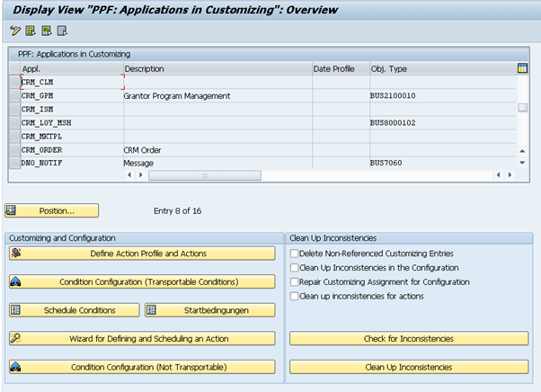The height and width of the screenshot is (392, 541).
Task: Click the Position... button
Action: 51,210
